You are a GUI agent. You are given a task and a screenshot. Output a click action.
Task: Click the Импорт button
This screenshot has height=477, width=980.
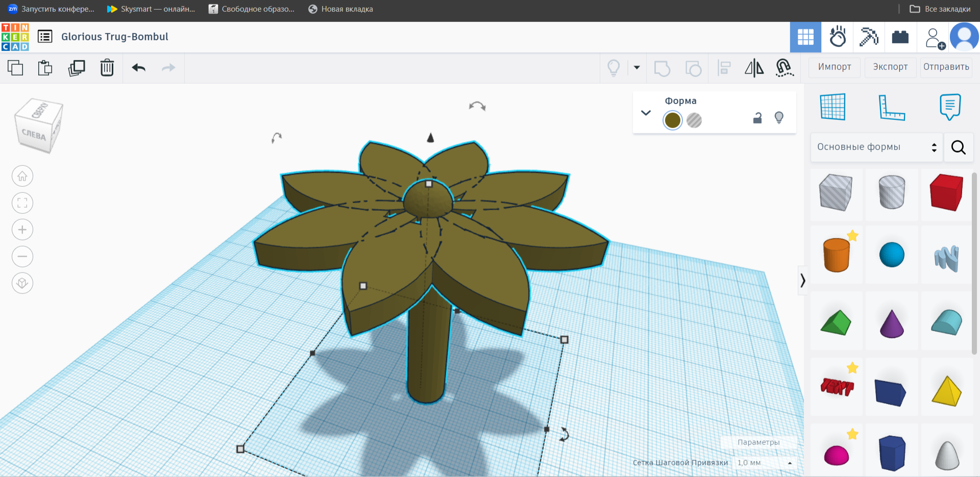coord(835,67)
